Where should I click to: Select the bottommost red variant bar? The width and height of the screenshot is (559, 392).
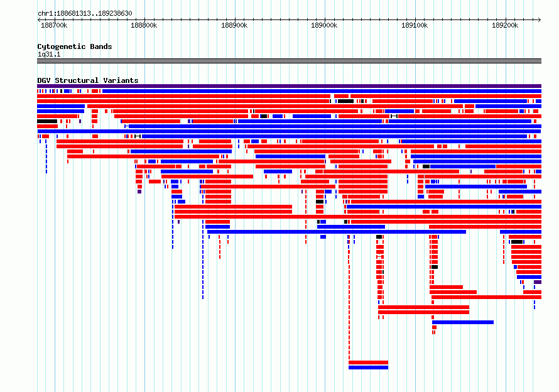[368, 362]
